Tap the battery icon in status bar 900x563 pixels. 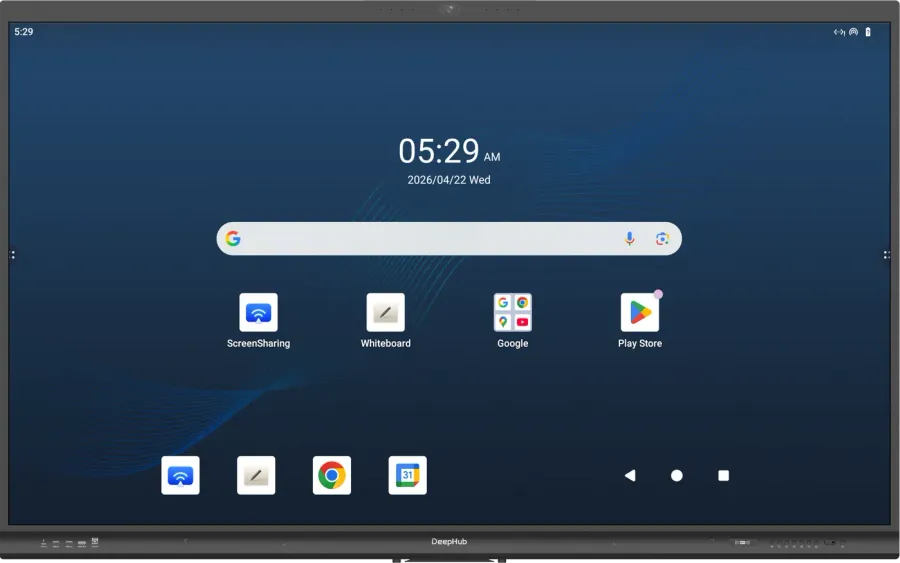[x=868, y=32]
